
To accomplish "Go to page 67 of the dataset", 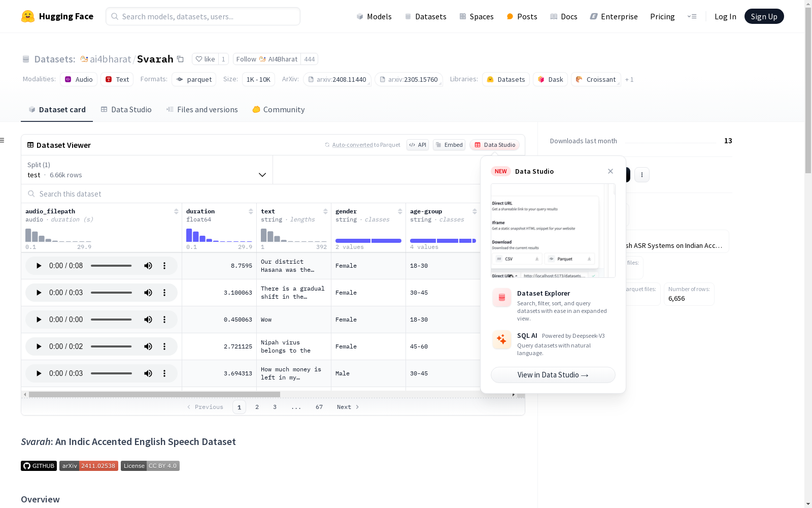I will point(319,407).
